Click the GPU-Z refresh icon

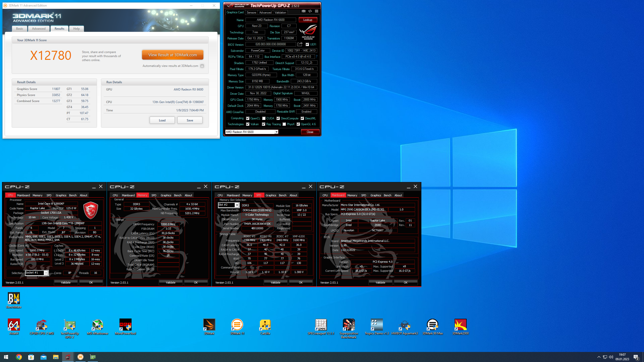[x=310, y=11]
